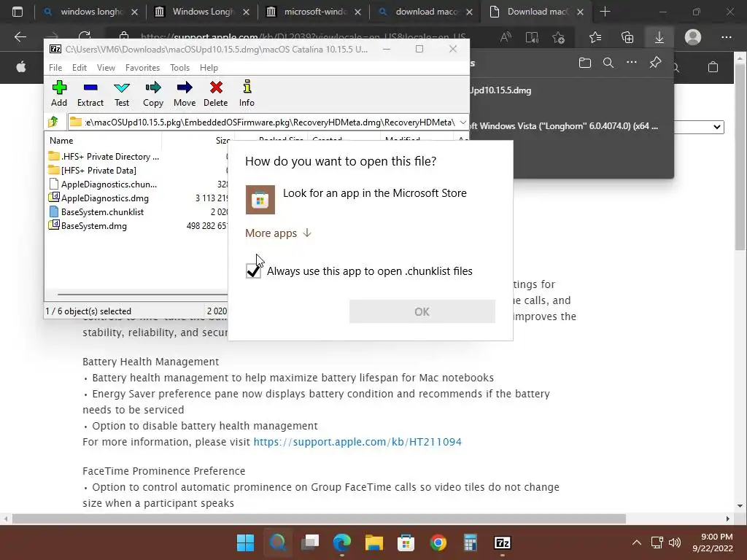Screen dimensions: 747x560
Task: Choose Look for an app in the Microsoft Store
Action: click(x=356, y=200)
